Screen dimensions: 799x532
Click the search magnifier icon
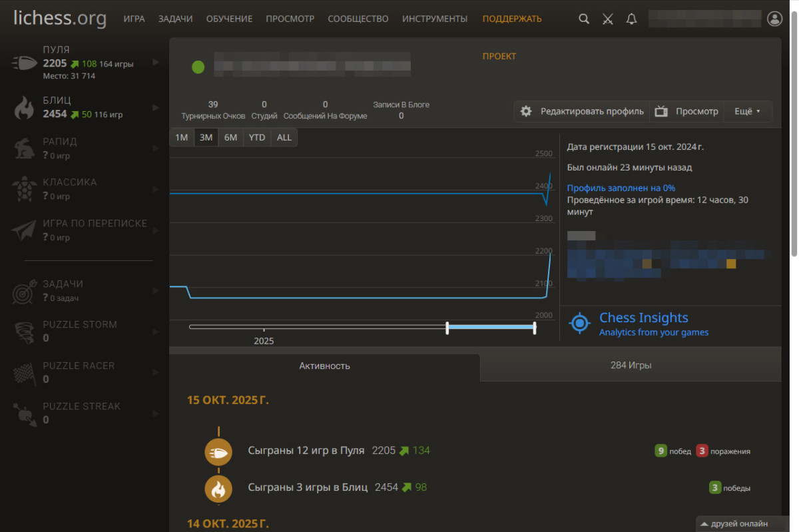tap(584, 19)
